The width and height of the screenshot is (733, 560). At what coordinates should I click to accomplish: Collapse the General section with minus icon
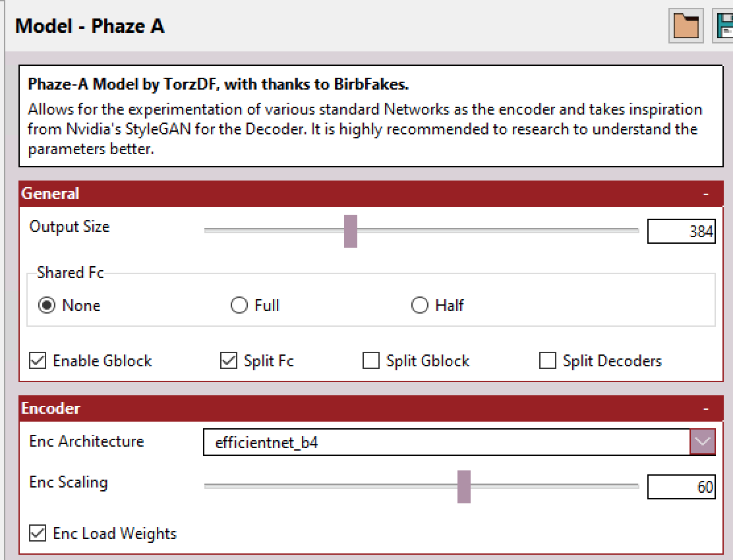[706, 194]
